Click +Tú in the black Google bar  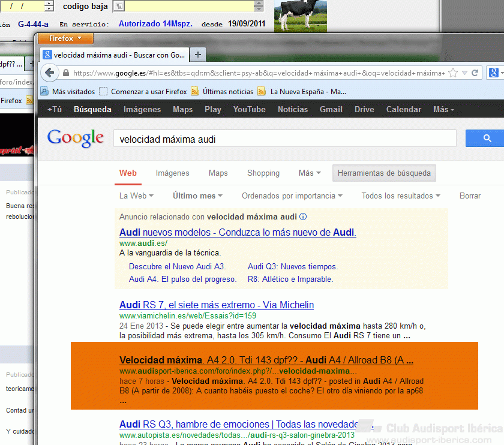55,110
